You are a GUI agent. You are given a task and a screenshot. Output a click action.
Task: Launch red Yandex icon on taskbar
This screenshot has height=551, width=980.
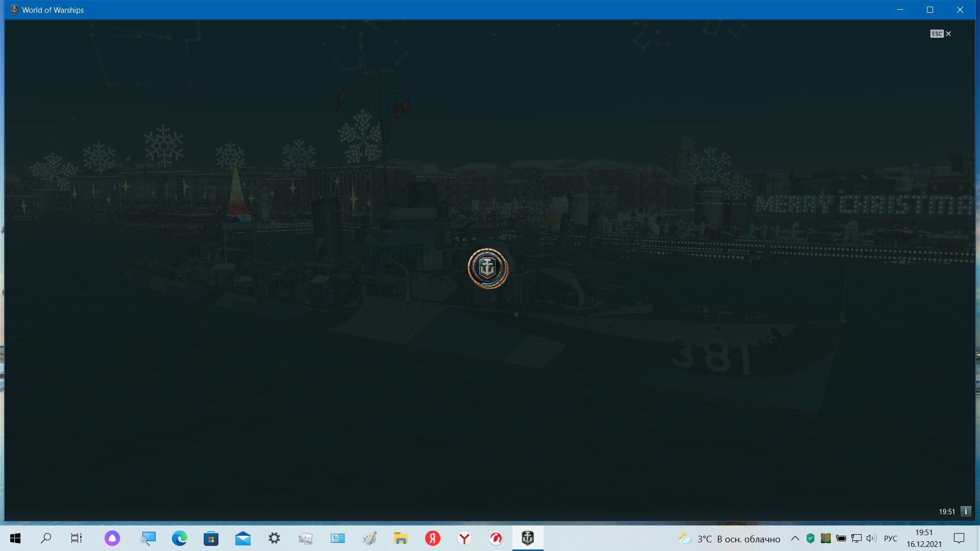[x=433, y=538]
